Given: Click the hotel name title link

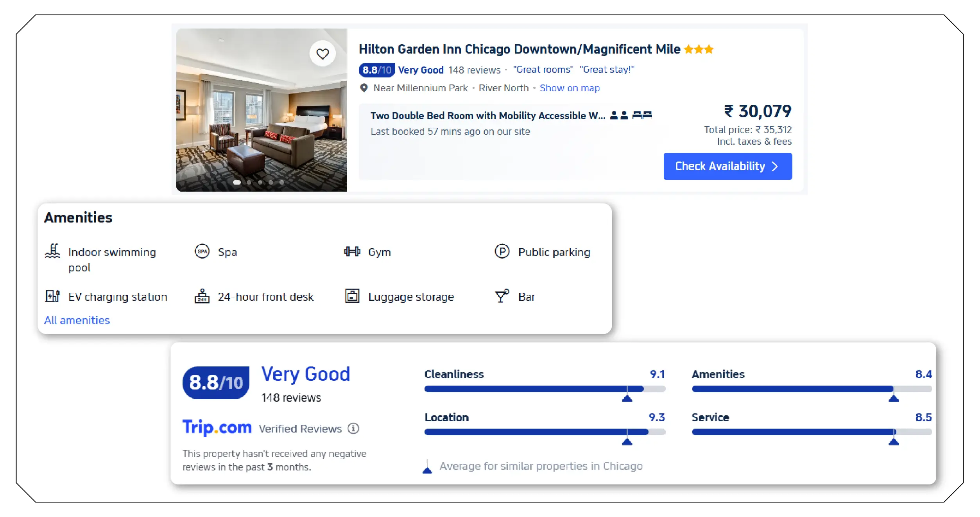Looking at the screenshot, I should (x=519, y=49).
